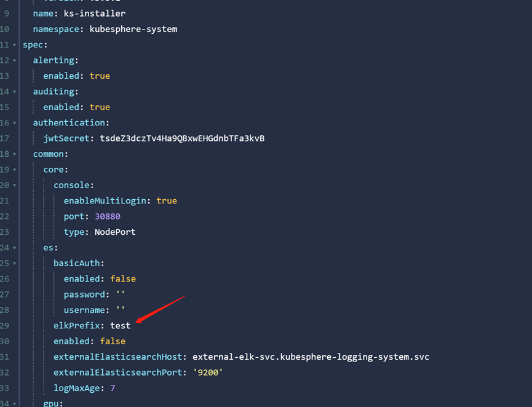Screen dimensions: 532x407
Task: Click the empty password value
Action: click(121, 294)
